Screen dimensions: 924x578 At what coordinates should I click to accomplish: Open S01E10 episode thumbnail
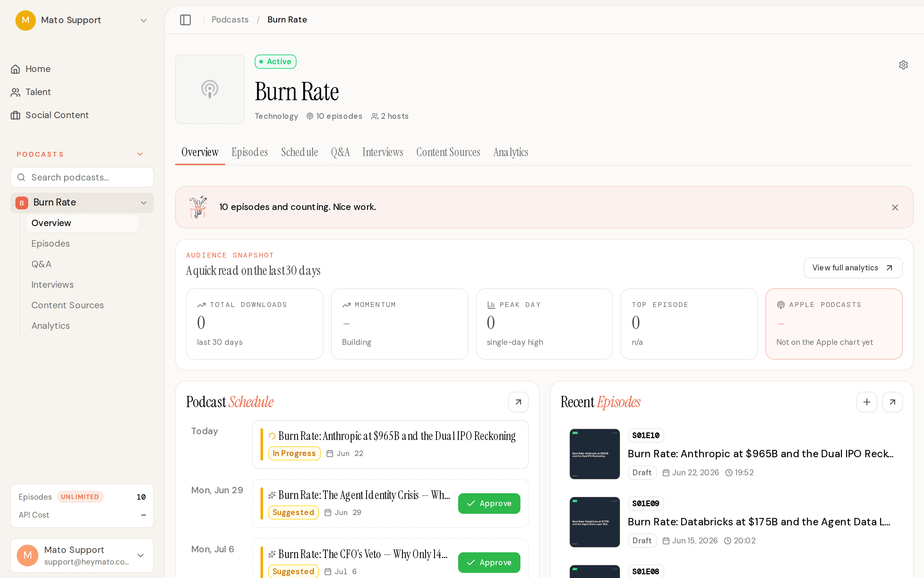point(595,454)
